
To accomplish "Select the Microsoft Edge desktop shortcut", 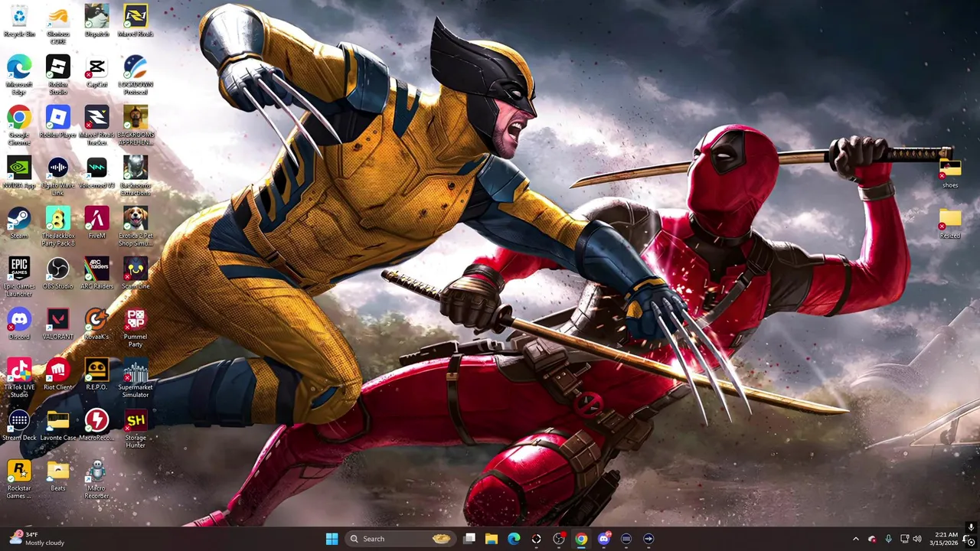I will click(19, 75).
